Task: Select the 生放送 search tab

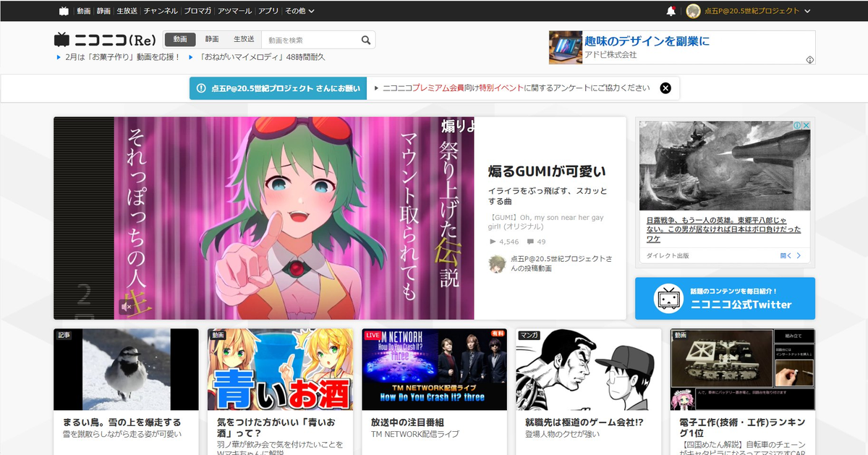Action: click(x=244, y=39)
